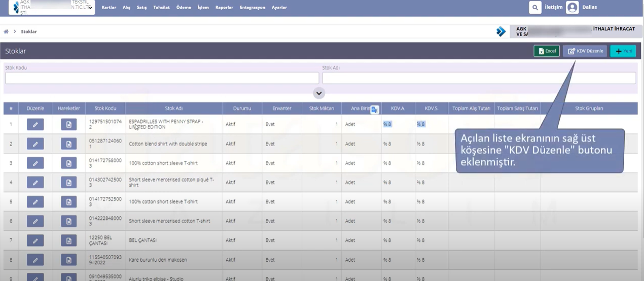
Task: Open the Raporlar menu
Action: [x=224, y=8]
